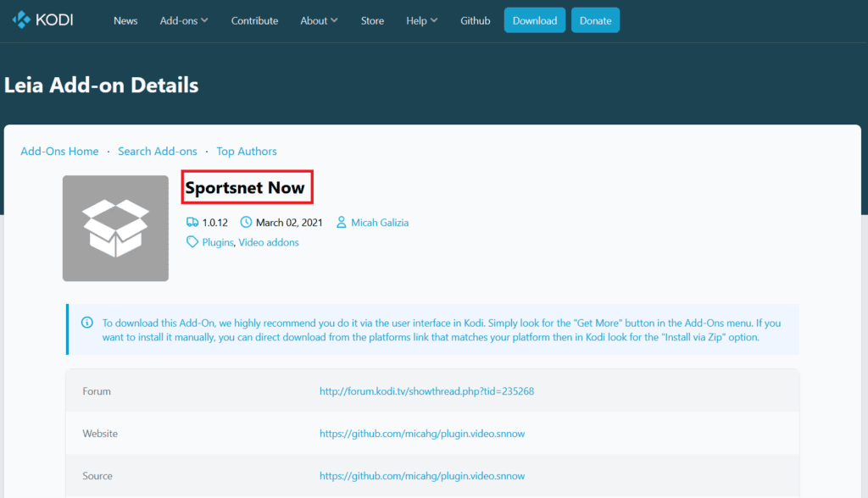Open the About dropdown menu
The width and height of the screenshot is (868, 498).
pos(319,20)
